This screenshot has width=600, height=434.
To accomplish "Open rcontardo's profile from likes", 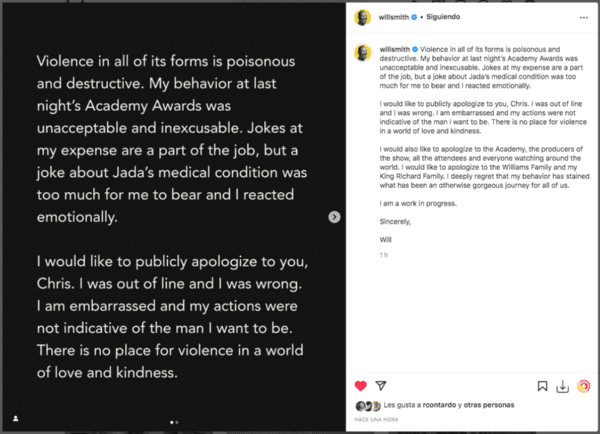I will 438,406.
